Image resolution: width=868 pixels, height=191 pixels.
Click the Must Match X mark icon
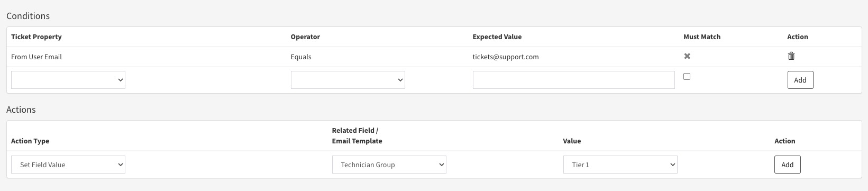coord(687,56)
